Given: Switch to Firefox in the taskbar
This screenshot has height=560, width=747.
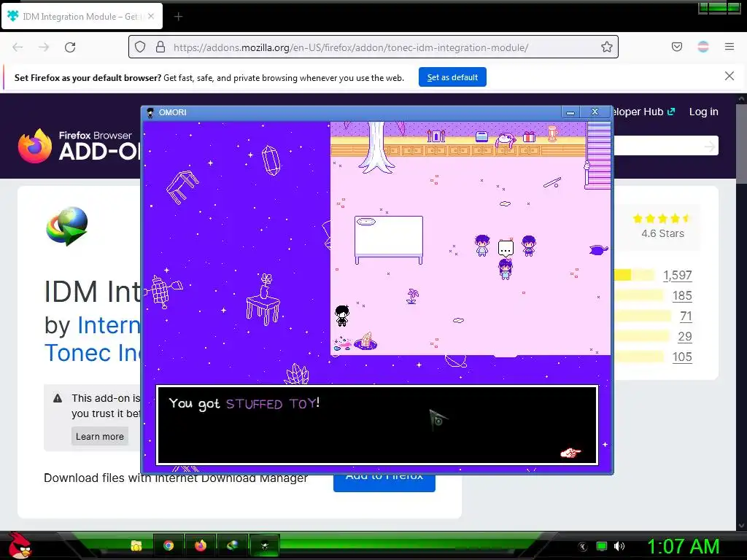Looking at the screenshot, I should 201,545.
